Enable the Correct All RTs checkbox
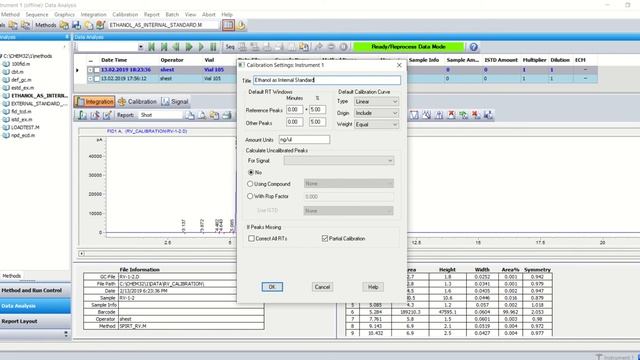The image size is (640, 360). 251,238
